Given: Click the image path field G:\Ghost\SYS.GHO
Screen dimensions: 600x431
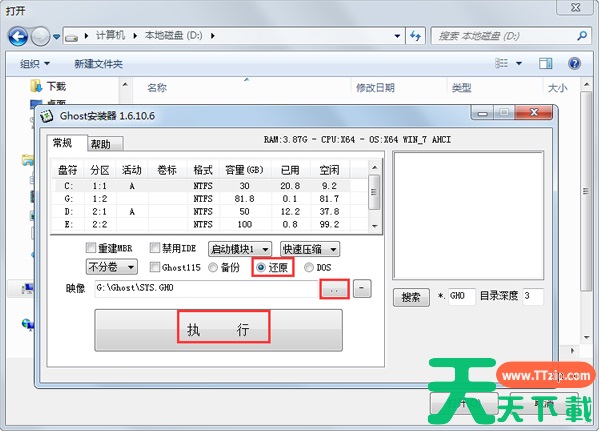Looking at the screenshot, I should pos(206,288).
